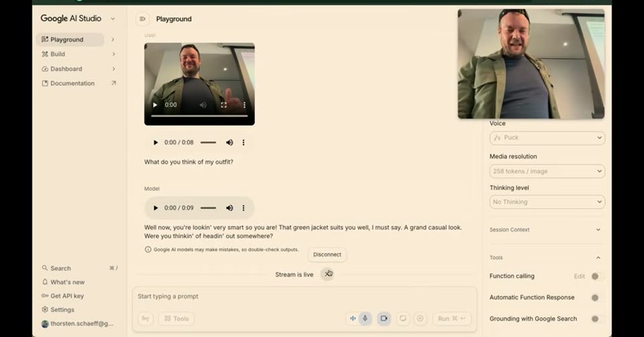Open more options on user audio clip
This screenshot has width=644, height=337.
243,142
